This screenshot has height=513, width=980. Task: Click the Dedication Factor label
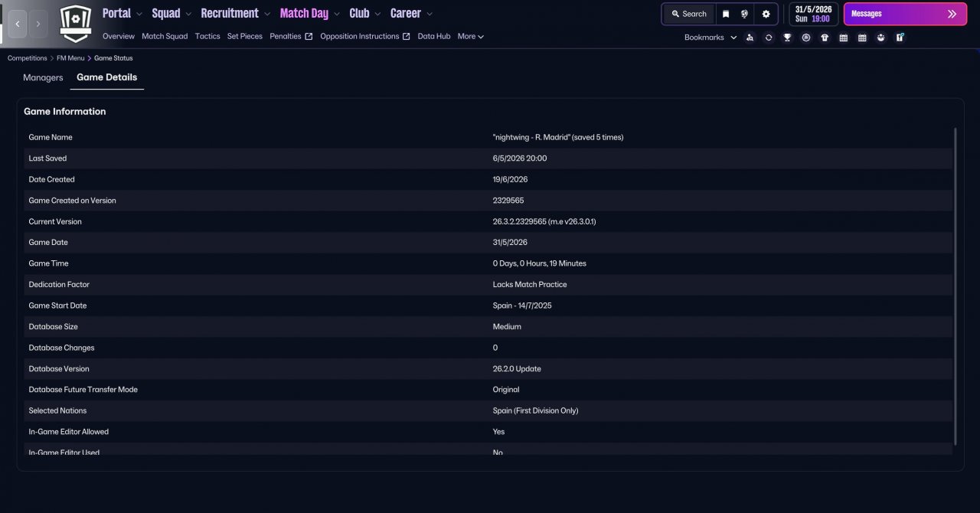pos(59,284)
